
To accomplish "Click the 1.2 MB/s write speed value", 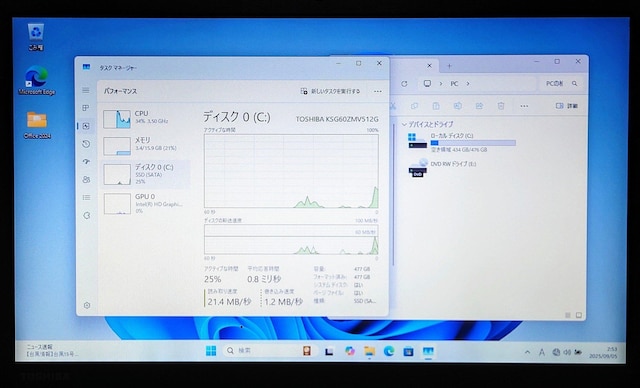I will click(283, 302).
